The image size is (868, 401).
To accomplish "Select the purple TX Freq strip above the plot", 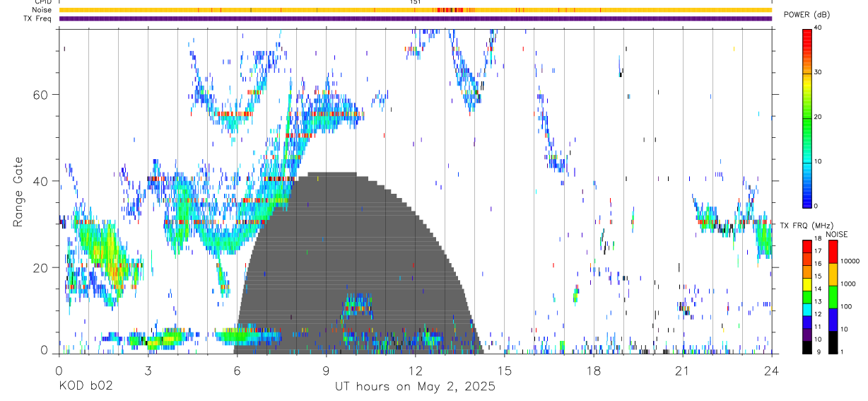I will pyautogui.click(x=415, y=18).
